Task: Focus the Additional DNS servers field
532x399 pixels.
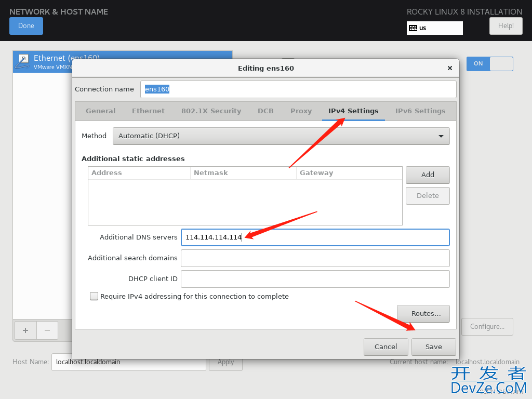Action: [x=315, y=237]
